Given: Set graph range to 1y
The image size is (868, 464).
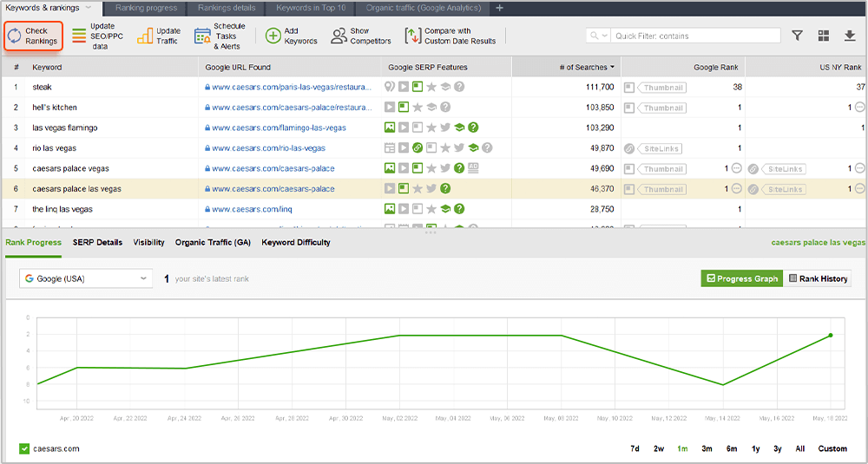Looking at the screenshot, I should tap(756, 448).
